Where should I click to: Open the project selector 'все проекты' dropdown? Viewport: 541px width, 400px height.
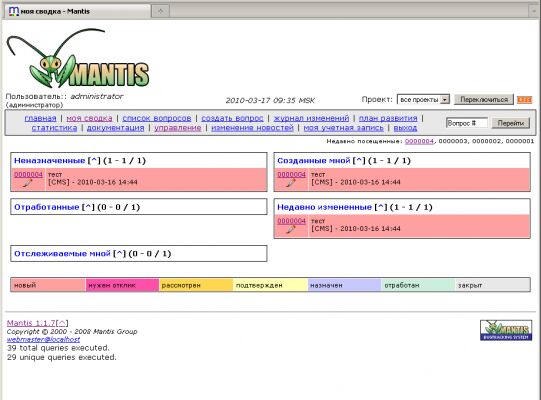click(x=423, y=99)
